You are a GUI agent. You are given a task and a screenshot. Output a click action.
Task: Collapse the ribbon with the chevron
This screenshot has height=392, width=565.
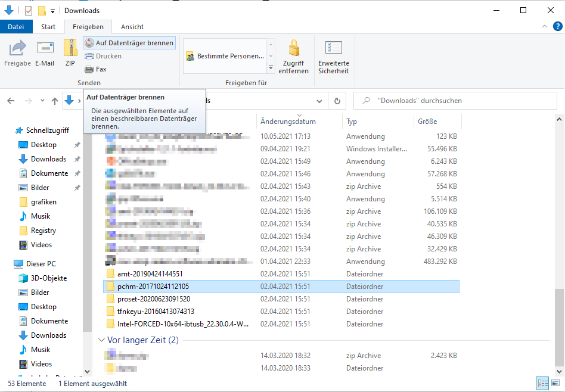[545, 26]
